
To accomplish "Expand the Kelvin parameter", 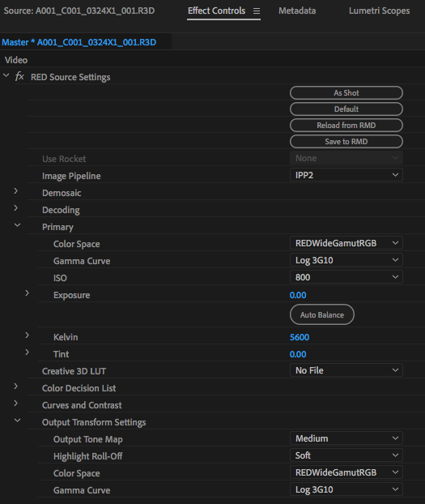I will [x=28, y=335].
